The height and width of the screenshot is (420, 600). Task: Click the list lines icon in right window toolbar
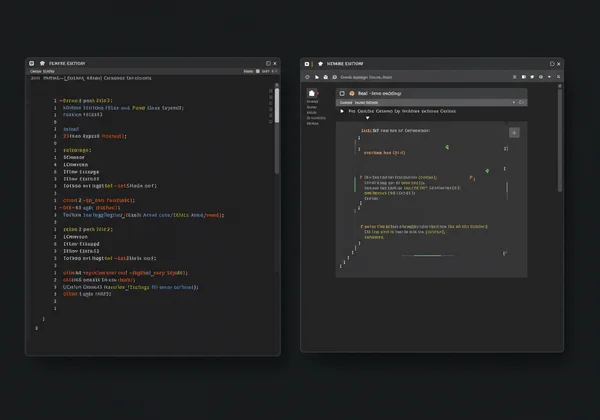tap(514, 77)
